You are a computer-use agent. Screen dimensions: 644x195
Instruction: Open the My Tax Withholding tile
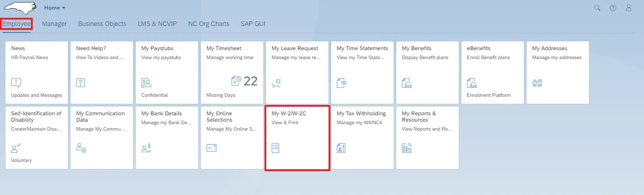click(362, 138)
